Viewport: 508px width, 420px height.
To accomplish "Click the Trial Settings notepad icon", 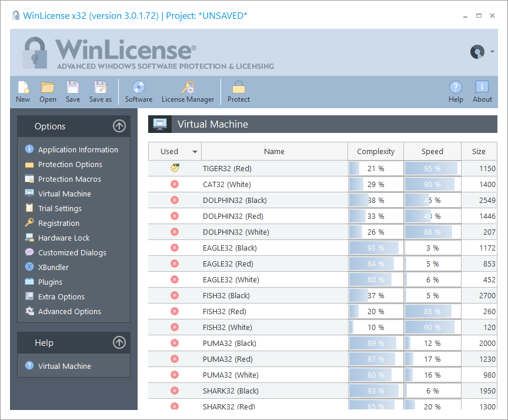I will (29, 208).
